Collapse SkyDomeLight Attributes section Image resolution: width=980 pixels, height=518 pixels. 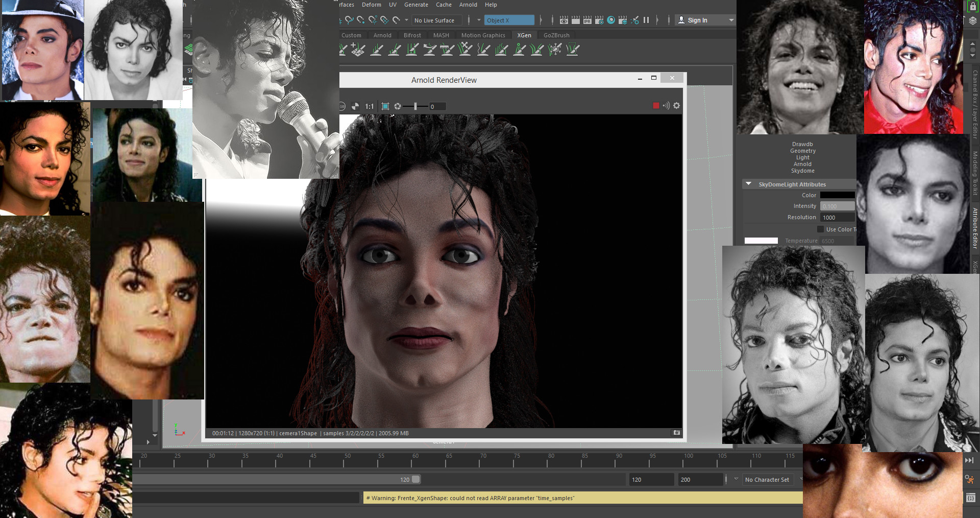pos(748,184)
